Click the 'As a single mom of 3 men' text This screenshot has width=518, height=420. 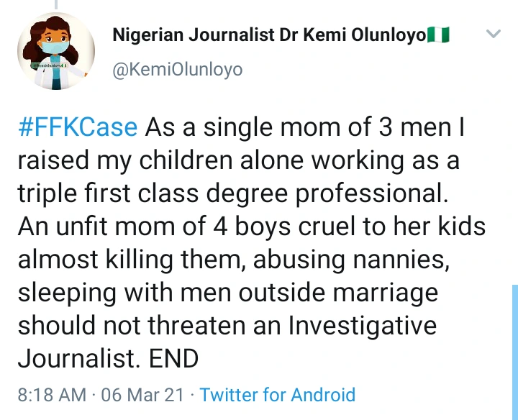(x=304, y=127)
